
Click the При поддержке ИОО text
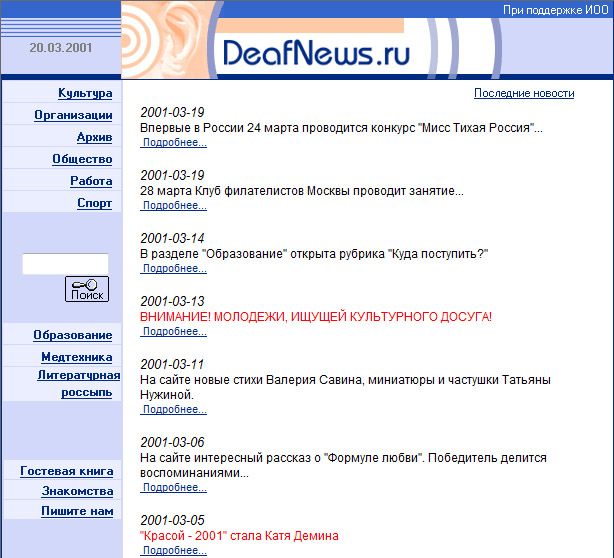(x=556, y=10)
